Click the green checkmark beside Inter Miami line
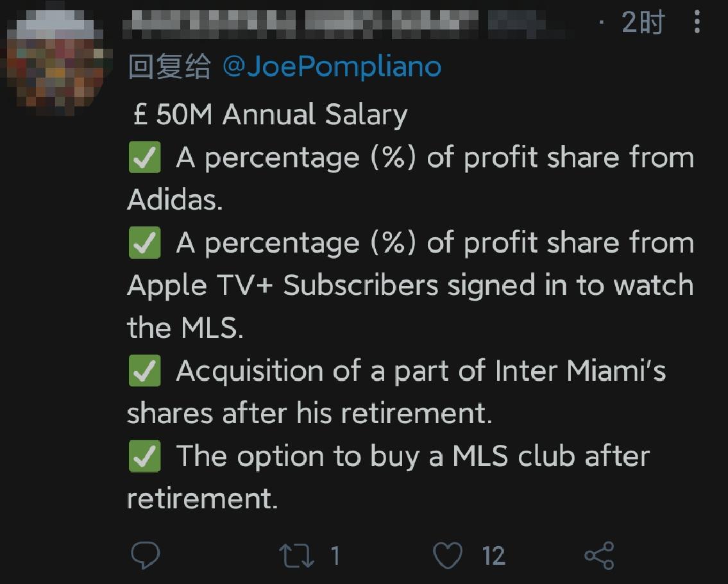The image size is (728, 584). 144,372
